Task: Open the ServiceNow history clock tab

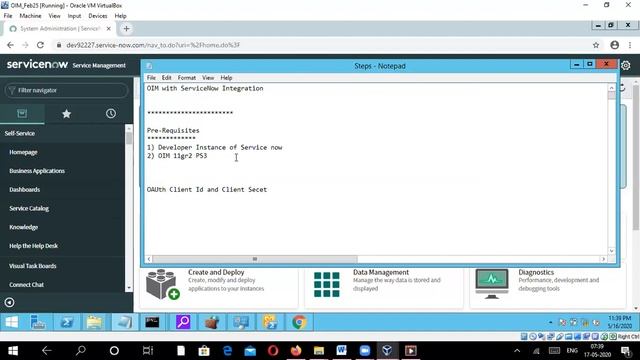Action: 111,113
